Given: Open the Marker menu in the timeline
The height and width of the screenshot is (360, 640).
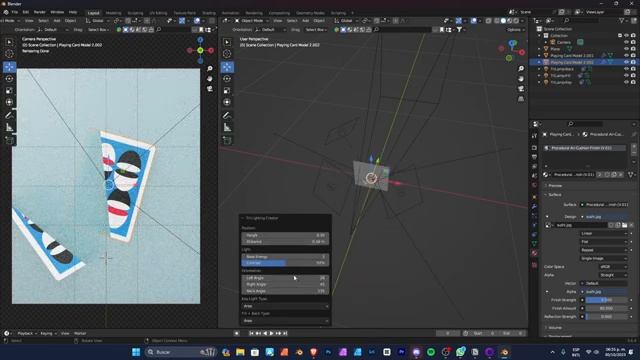Looking at the screenshot, I should (x=80, y=333).
